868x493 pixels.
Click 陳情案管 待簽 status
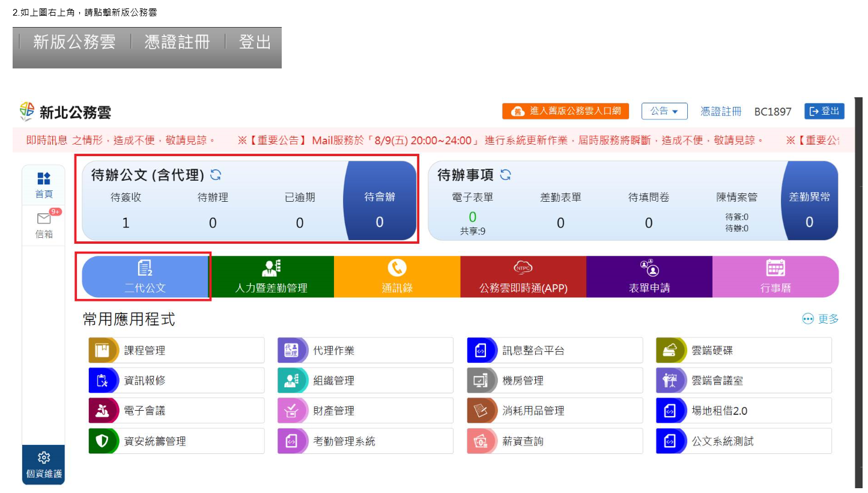click(x=736, y=217)
